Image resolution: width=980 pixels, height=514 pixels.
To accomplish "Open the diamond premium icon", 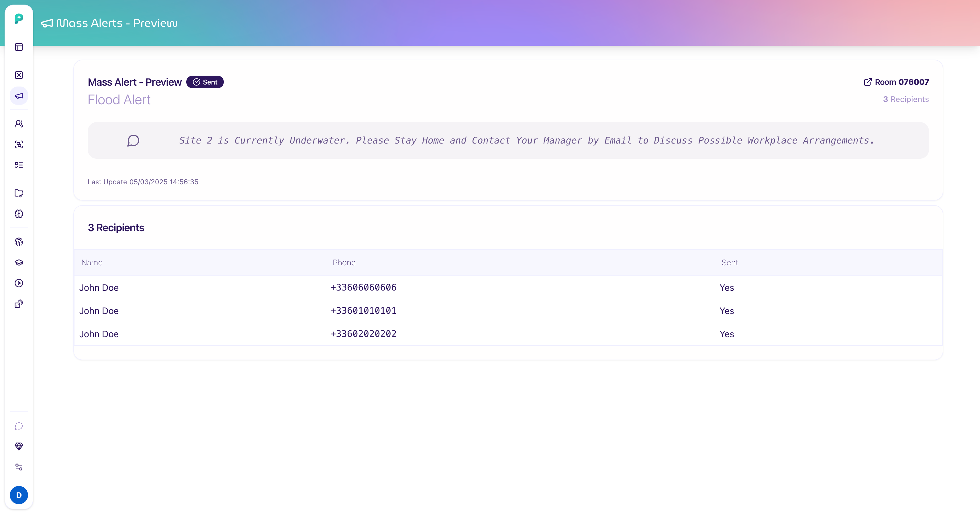I will 19,446.
